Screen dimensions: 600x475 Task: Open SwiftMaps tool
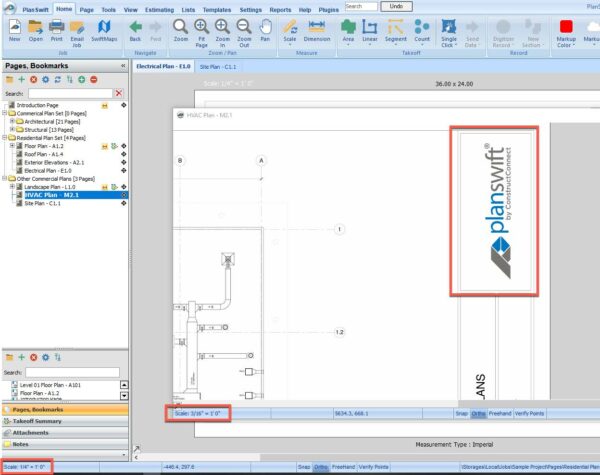[x=104, y=30]
